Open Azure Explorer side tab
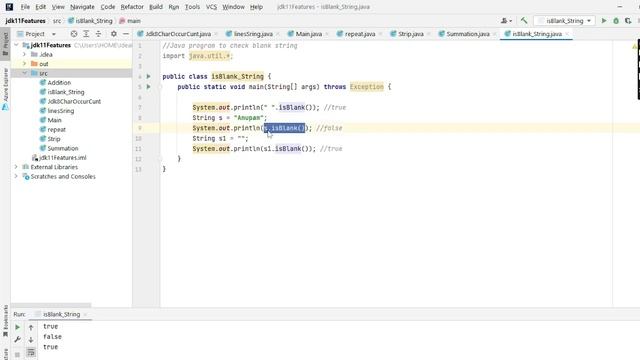640x360 pixels. pos(5,84)
